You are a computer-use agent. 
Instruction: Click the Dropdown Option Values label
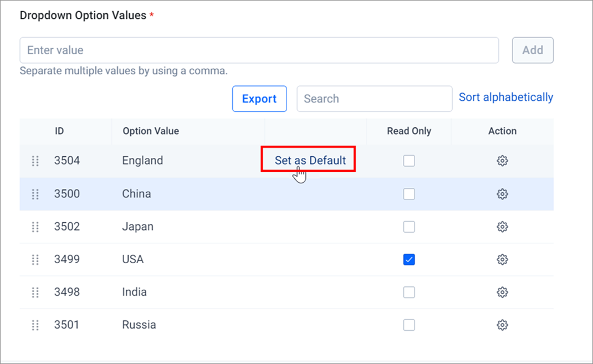(83, 16)
